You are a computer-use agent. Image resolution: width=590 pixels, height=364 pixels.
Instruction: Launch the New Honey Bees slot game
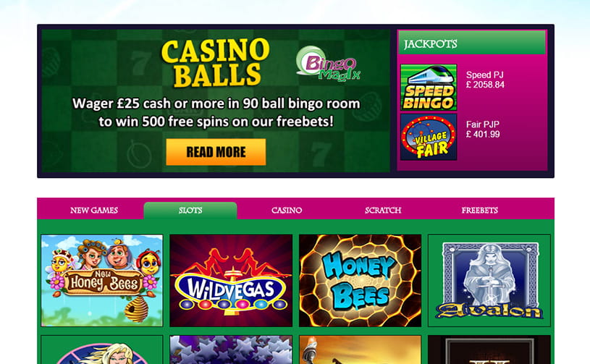(102, 281)
